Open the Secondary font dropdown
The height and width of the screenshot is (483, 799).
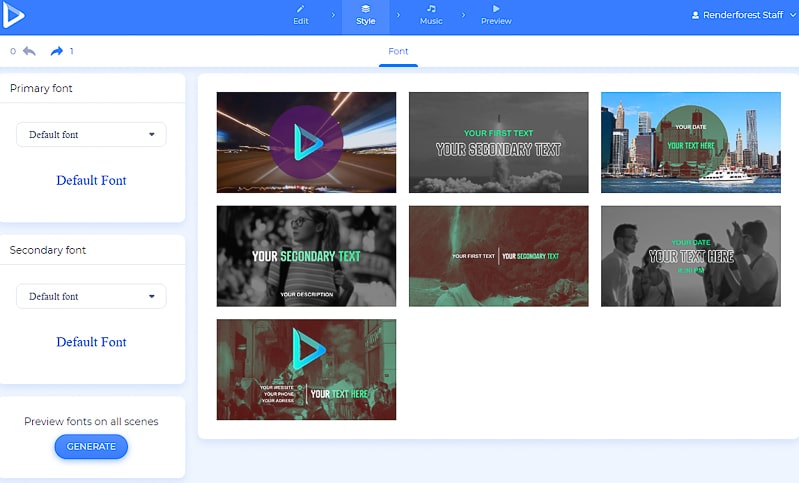point(91,296)
